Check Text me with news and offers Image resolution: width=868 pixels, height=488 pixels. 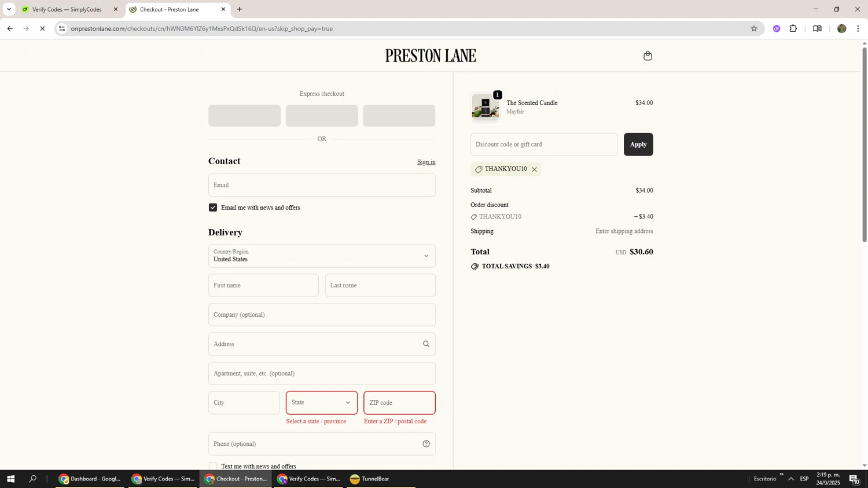point(213,466)
